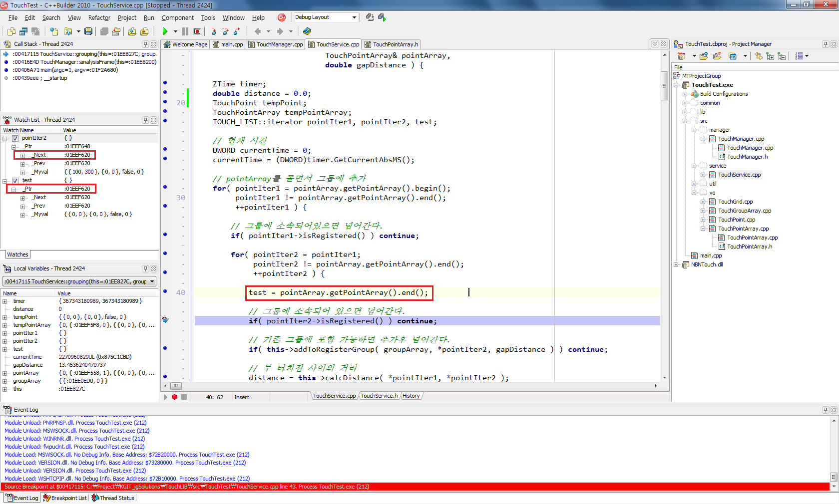
Task: Expand the Build Configurations tree node
Action: pos(685,94)
